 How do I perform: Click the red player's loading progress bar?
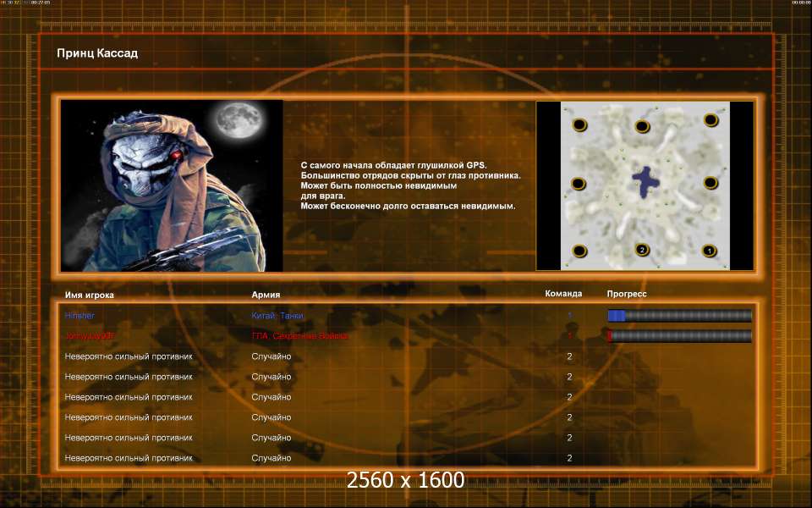[679, 336]
